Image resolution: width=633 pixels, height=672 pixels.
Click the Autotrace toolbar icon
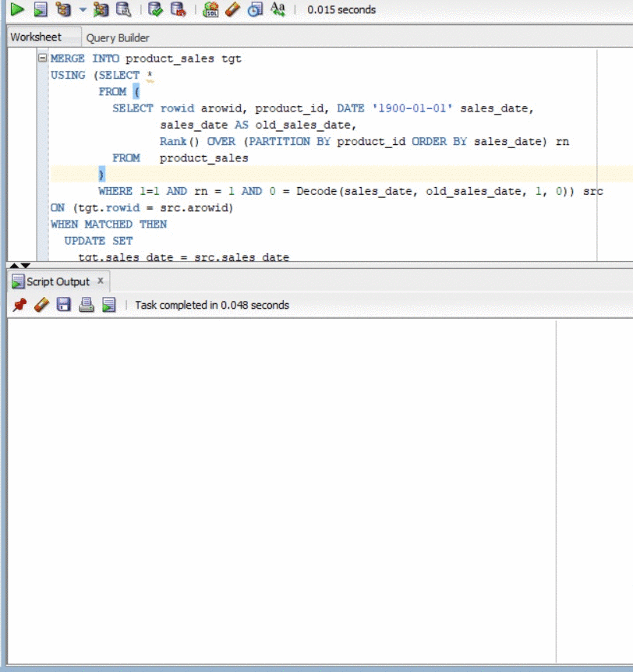coord(101,9)
